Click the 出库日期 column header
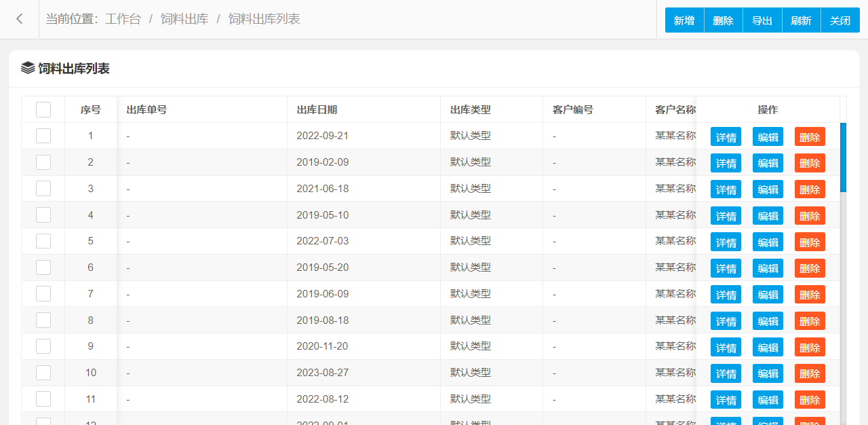868x425 pixels. [317, 109]
